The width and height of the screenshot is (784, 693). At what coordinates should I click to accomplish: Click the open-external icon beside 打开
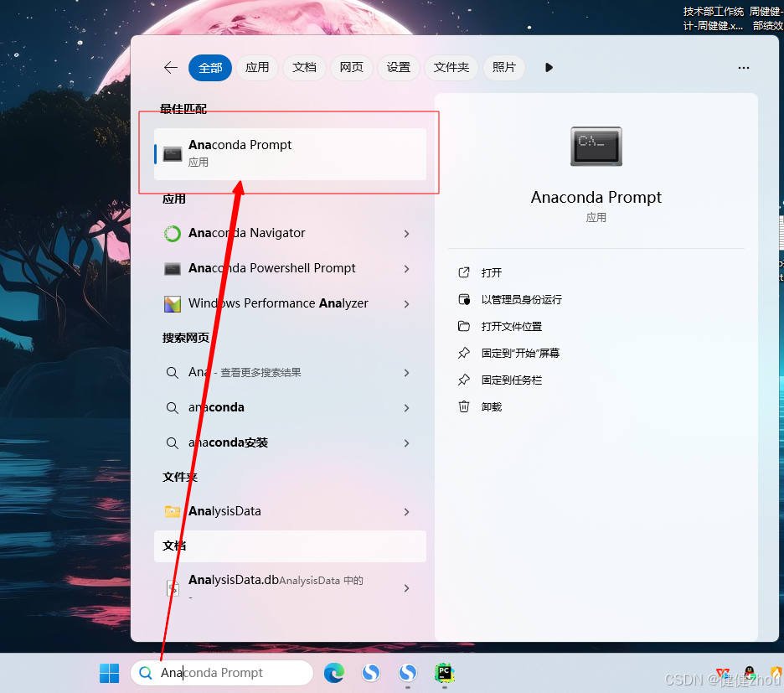click(x=464, y=272)
